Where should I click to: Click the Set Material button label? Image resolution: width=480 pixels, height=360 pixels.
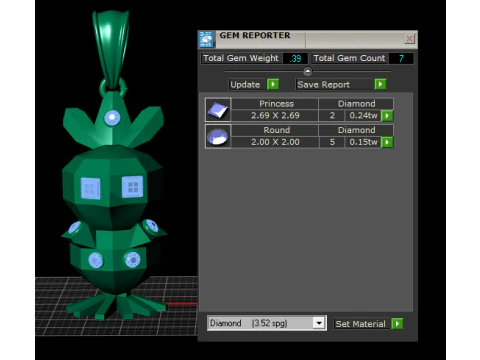coord(360,324)
